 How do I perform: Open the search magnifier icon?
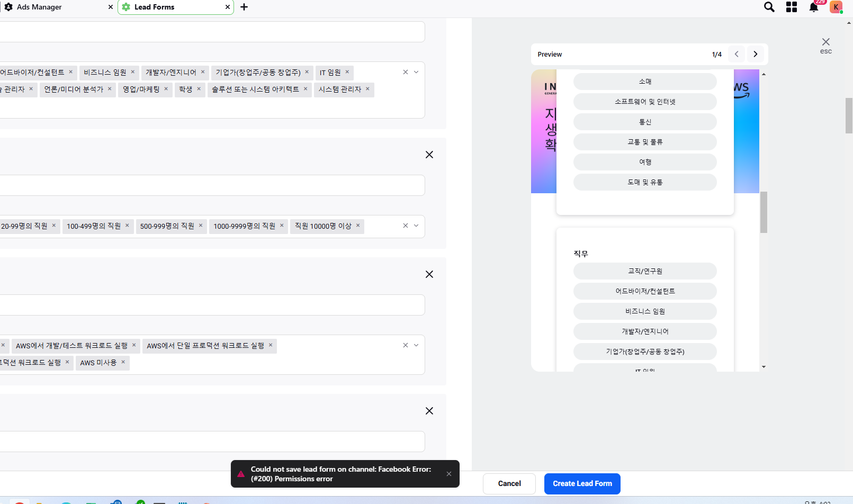769,7
